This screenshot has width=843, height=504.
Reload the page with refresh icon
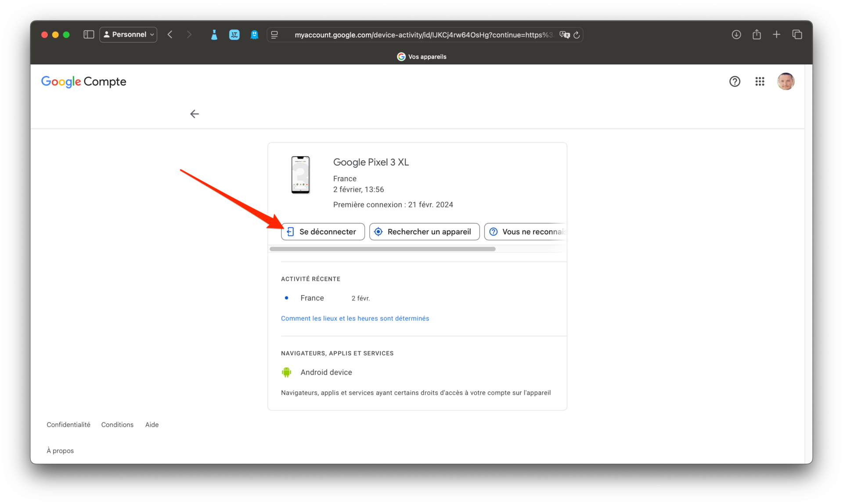pyautogui.click(x=577, y=35)
